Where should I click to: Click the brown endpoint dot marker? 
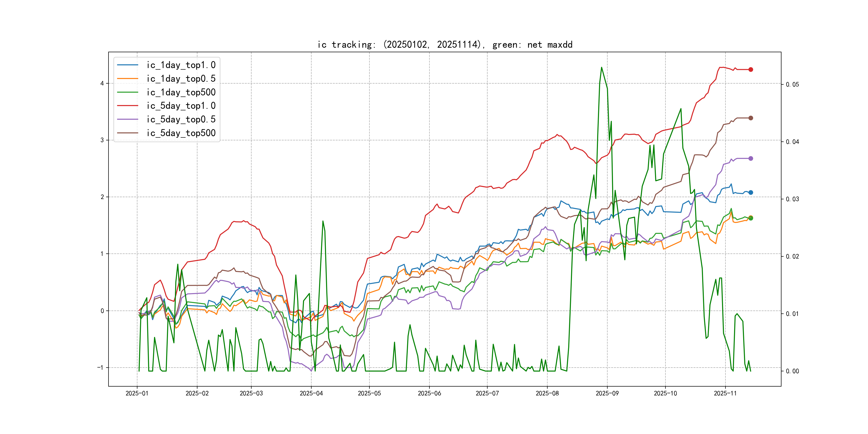click(x=750, y=118)
